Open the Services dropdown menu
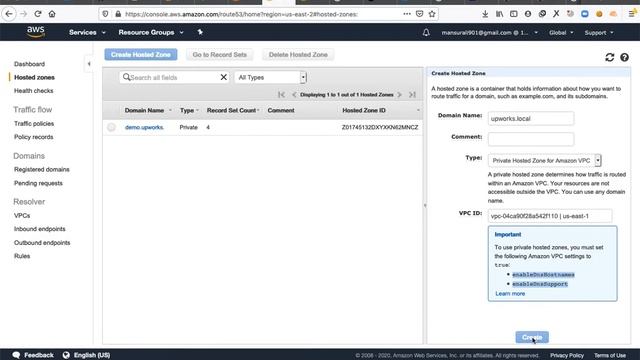 (x=87, y=32)
